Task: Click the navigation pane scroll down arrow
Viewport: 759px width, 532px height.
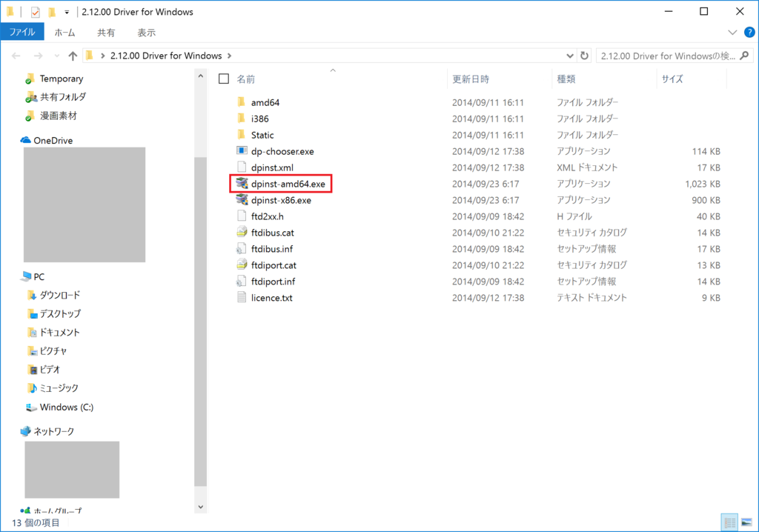Action: 200,507
